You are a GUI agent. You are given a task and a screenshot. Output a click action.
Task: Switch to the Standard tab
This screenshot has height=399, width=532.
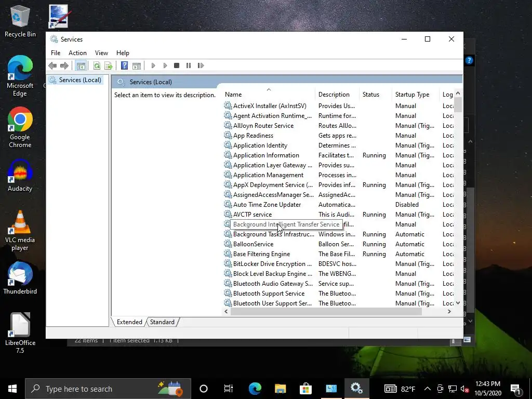162,322
